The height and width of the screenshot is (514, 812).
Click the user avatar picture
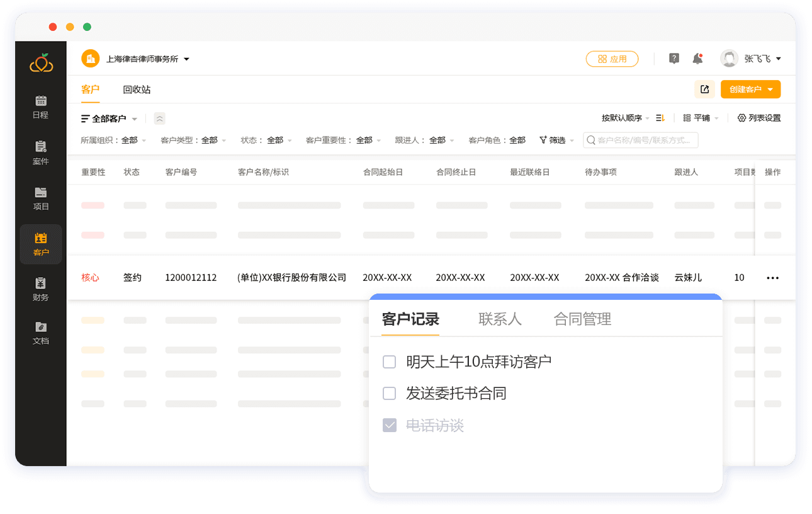click(x=729, y=59)
